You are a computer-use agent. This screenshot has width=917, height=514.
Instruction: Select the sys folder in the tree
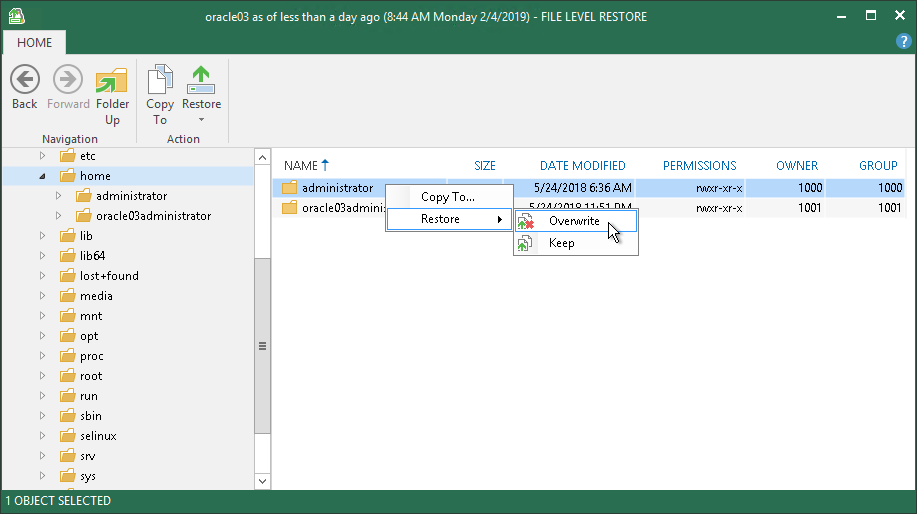88,476
